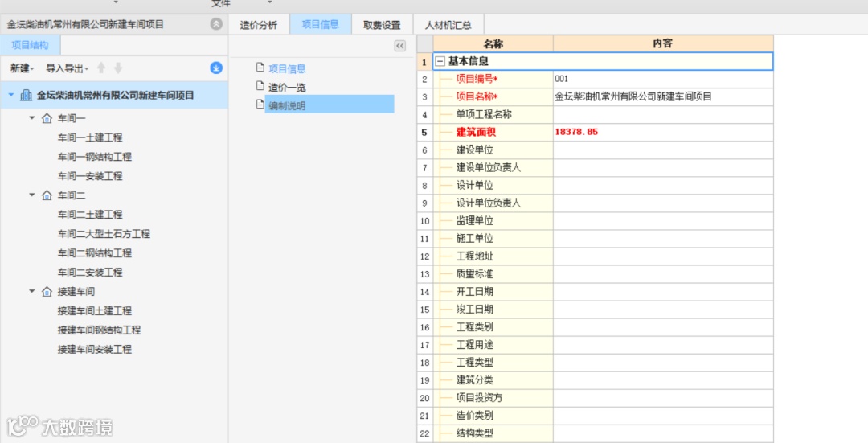
Task: Select the 建筑分类 row label
Action: click(474, 380)
